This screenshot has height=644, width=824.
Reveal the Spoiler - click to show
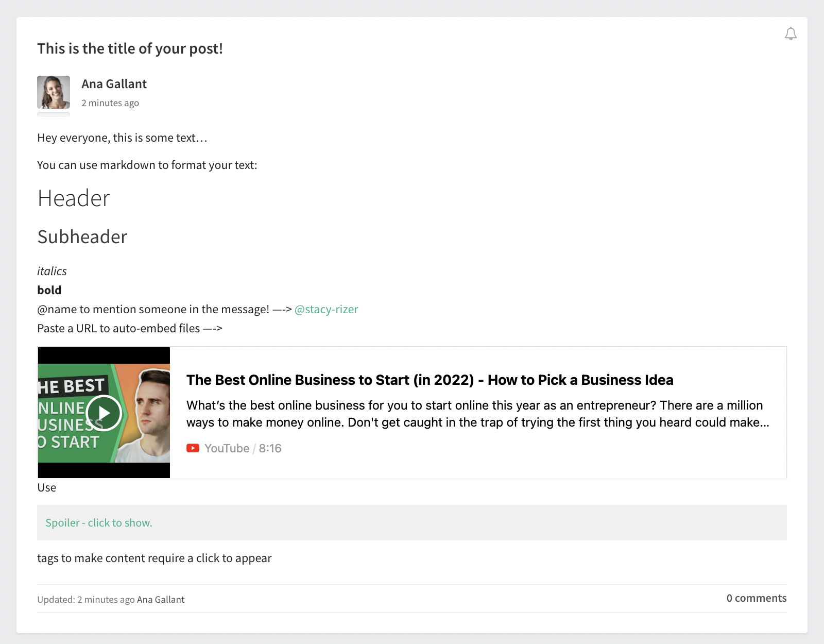(x=99, y=523)
